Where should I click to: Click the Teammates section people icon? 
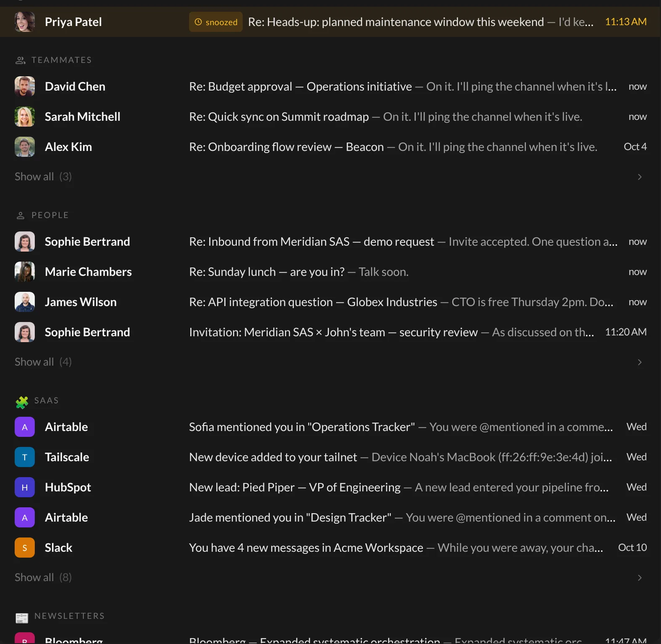coord(21,60)
